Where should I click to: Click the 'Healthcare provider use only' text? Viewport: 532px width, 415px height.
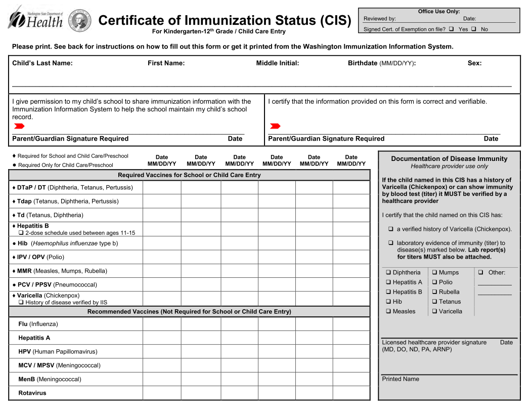(449, 166)
